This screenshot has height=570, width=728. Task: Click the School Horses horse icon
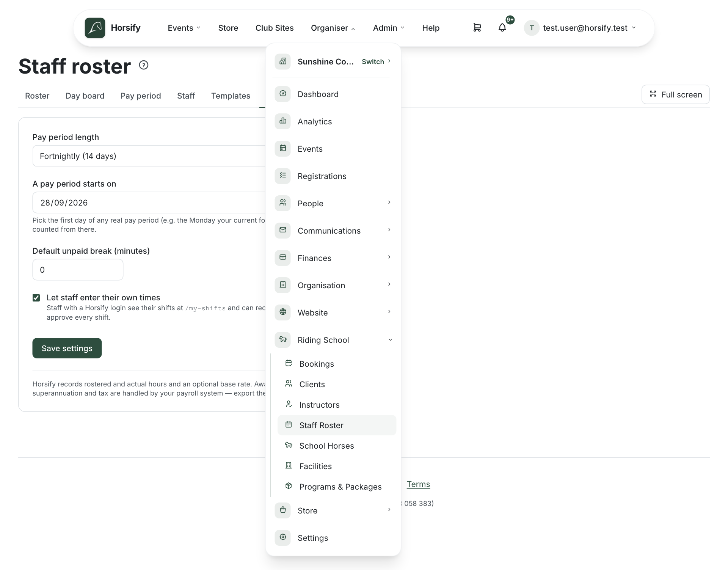(289, 445)
